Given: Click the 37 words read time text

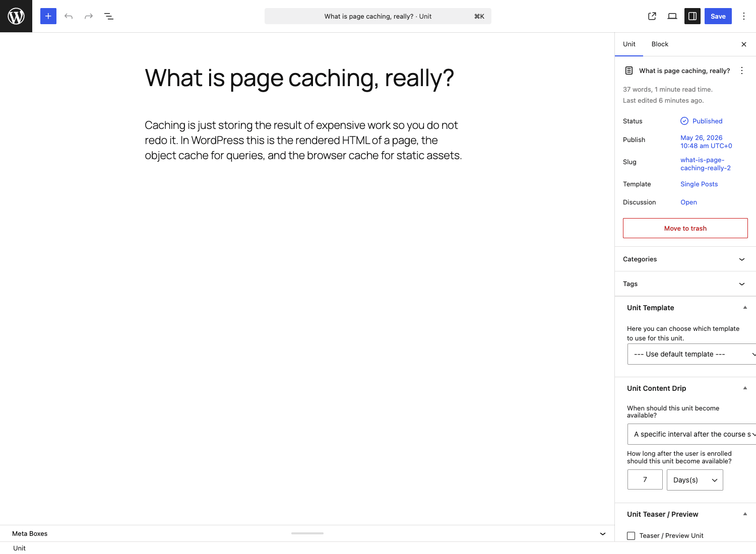Looking at the screenshot, I should coord(668,89).
